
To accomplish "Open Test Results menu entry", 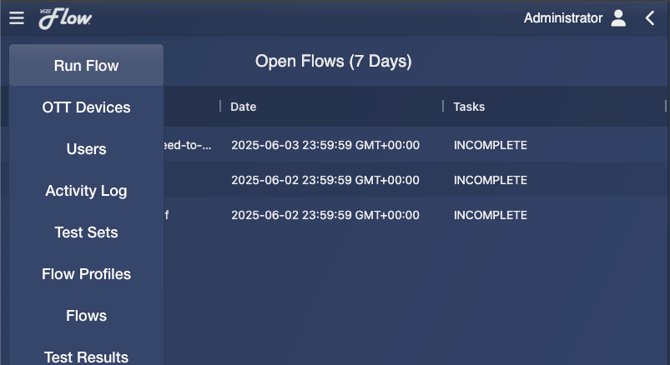I will (x=86, y=356).
